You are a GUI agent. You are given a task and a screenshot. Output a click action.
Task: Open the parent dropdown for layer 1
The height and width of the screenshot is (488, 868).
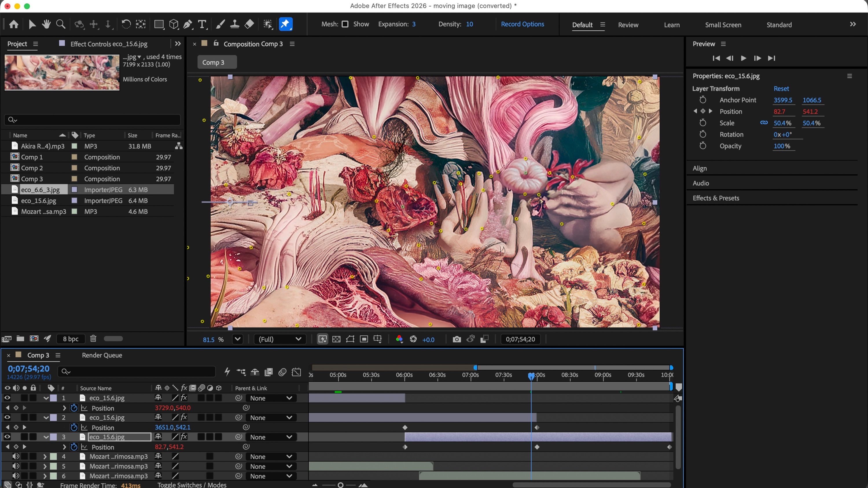(x=271, y=398)
